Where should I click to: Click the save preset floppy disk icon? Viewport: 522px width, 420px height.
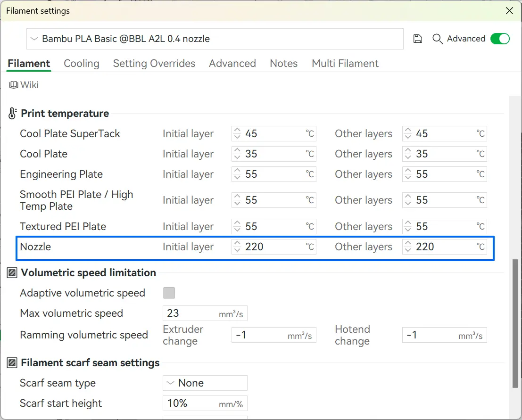[x=417, y=39]
